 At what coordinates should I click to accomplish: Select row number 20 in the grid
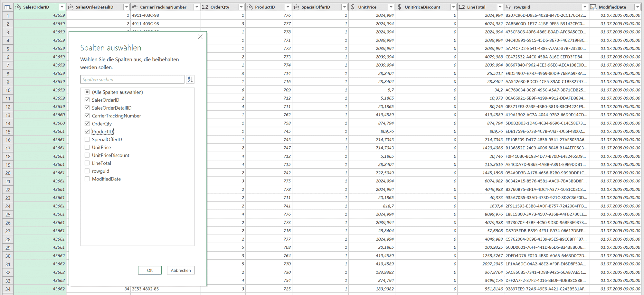(8, 173)
